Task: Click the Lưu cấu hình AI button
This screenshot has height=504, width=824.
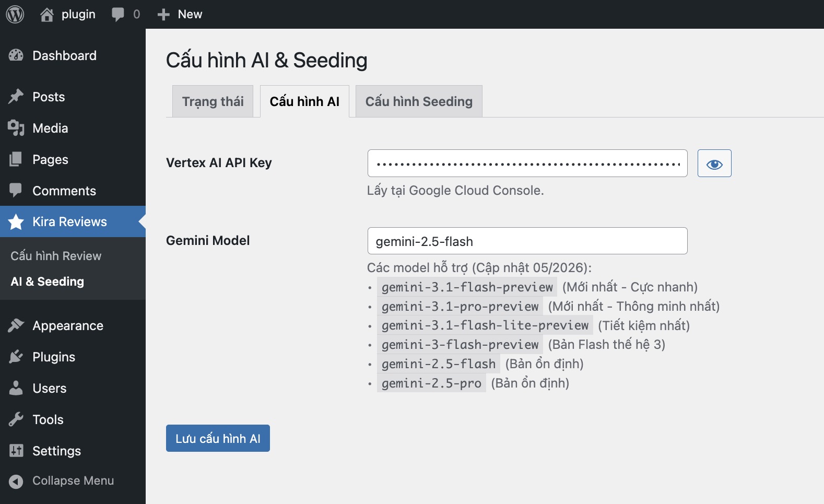Action: [x=218, y=438]
